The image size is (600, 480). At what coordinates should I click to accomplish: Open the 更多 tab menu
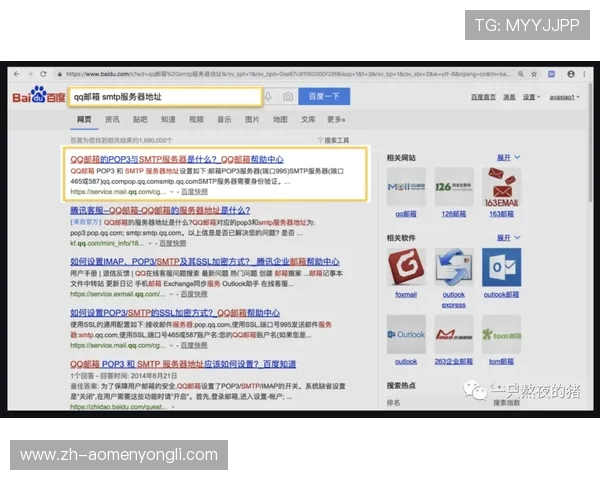pos(336,119)
